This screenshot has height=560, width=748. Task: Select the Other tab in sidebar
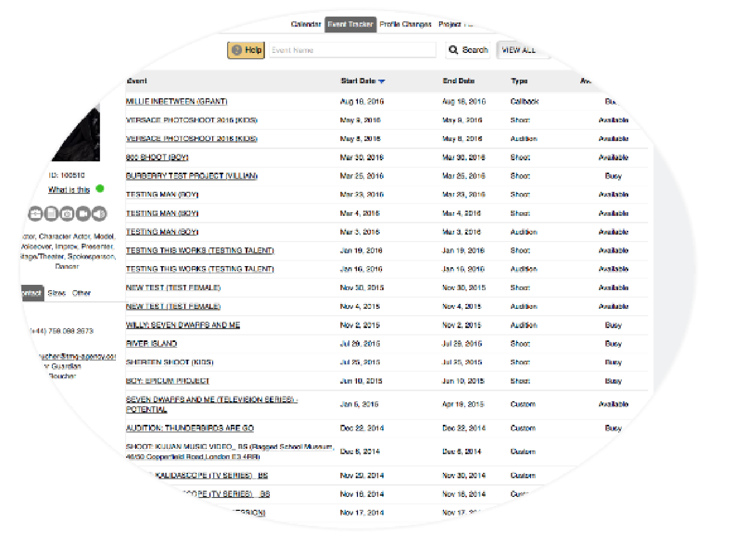point(81,293)
